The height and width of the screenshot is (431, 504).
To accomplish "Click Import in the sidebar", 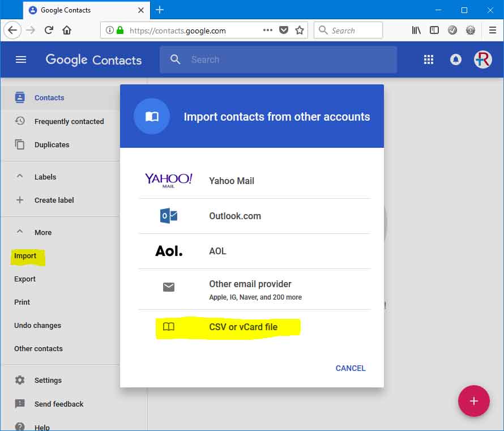I will pos(25,256).
